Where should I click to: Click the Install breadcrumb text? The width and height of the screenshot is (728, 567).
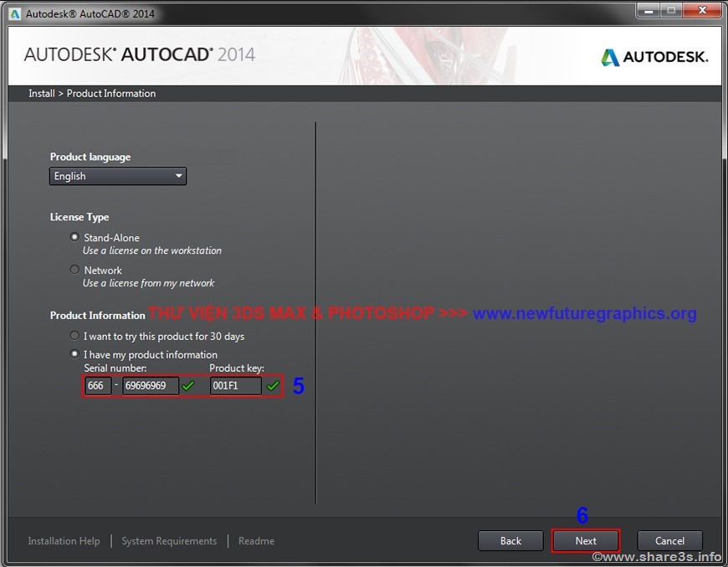tap(42, 94)
